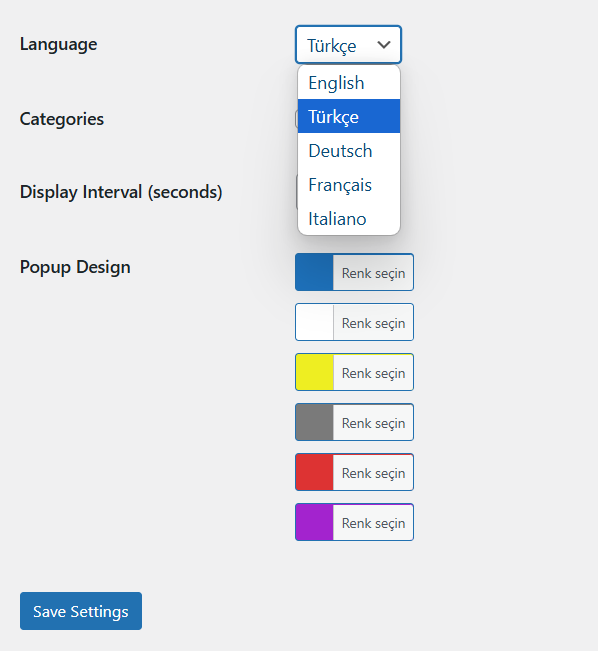Select English from the language list
Viewport: 598px width, 651px height.
[349, 83]
